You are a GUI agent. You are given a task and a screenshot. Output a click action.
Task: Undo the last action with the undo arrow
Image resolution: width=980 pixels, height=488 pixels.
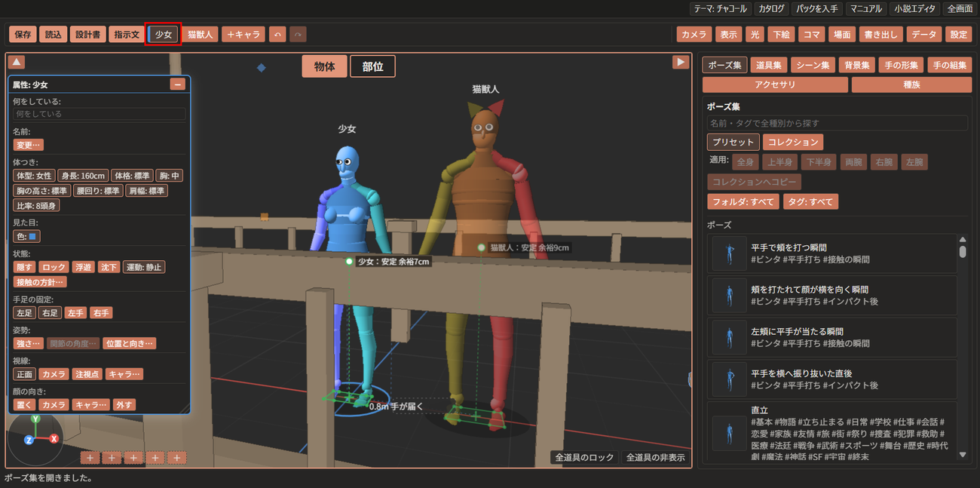tap(277, 35)
